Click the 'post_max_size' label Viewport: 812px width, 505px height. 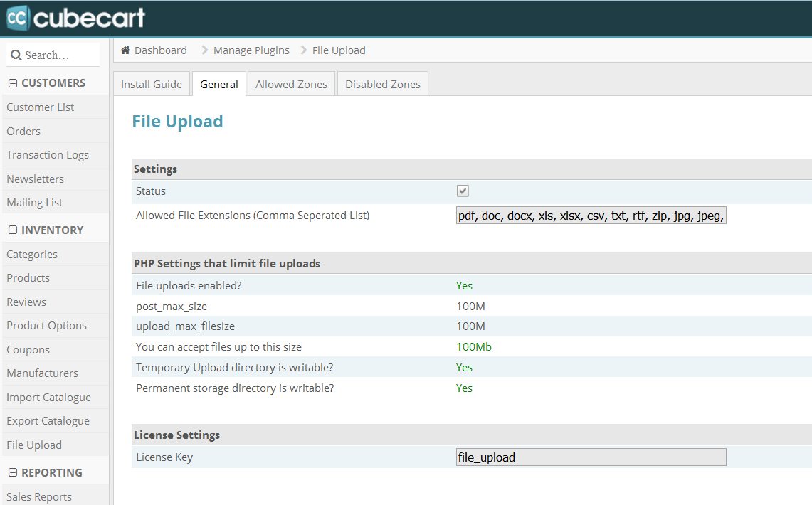[x=172, y=307]
